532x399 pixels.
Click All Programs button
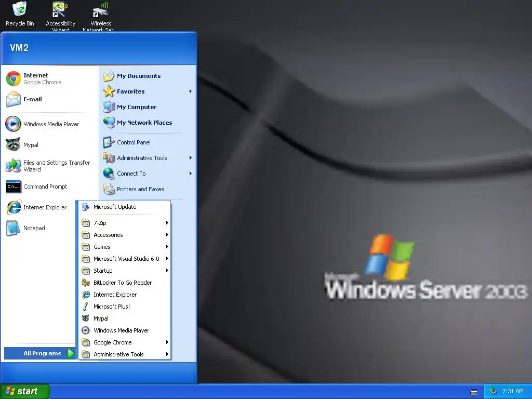coord(39,353)
